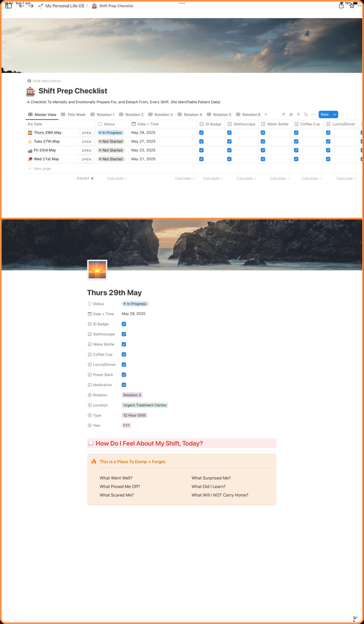Click the Status column header
The width and height of the screenshot is (364, 624).
(112, 124)
